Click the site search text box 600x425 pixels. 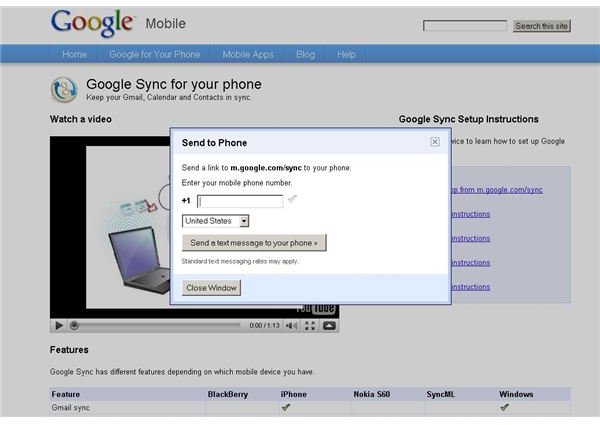click(x=465, y=26)
